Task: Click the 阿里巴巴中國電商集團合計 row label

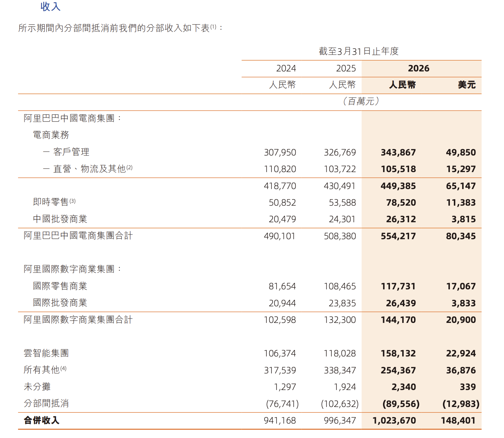Action: tap(78, 236)
